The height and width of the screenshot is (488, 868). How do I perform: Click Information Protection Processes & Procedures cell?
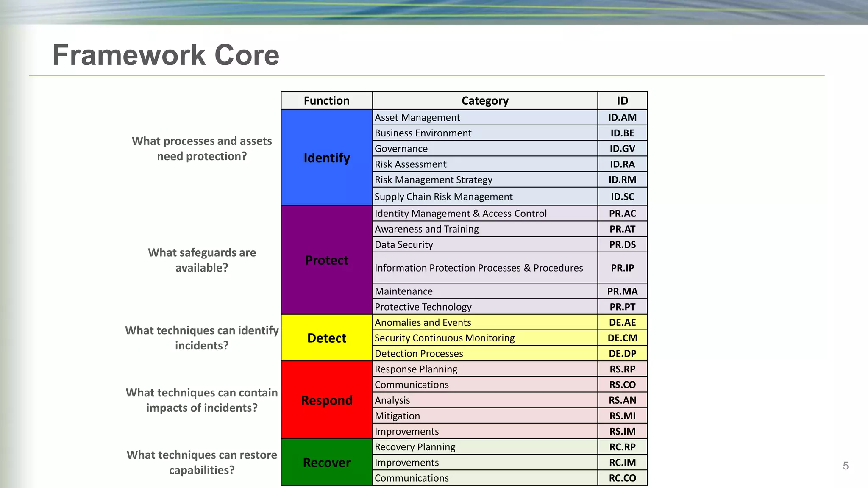pos(485,268)
